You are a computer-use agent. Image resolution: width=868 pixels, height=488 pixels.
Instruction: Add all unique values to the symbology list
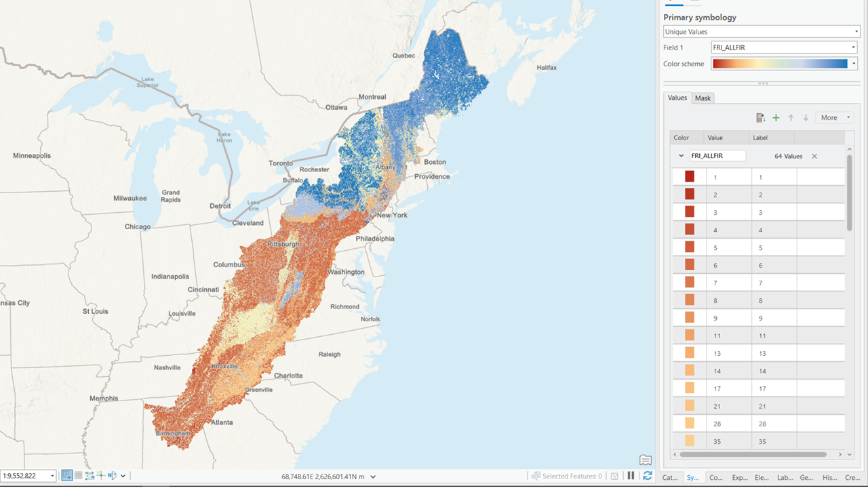coord(760,117)
